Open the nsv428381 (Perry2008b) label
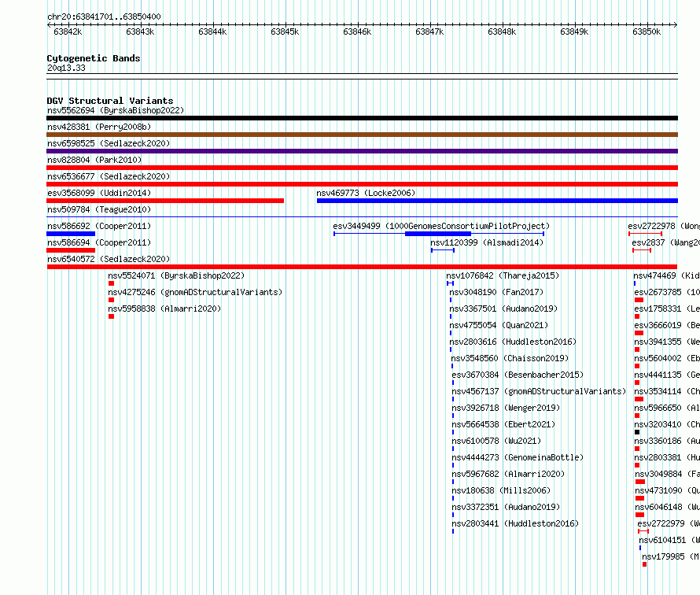Viewport: 700px width, 595px height. (x=99, y=127)
